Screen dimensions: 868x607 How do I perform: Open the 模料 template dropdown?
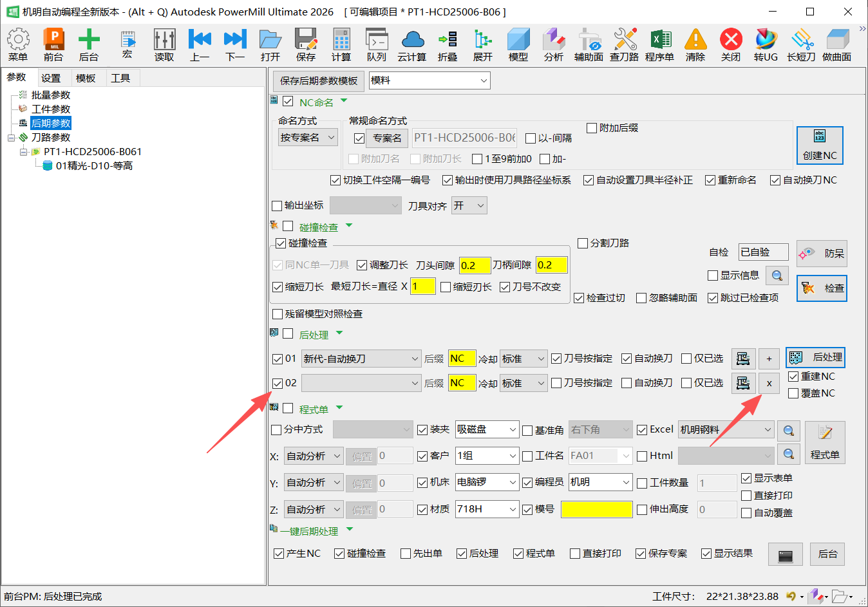[429, 80]
